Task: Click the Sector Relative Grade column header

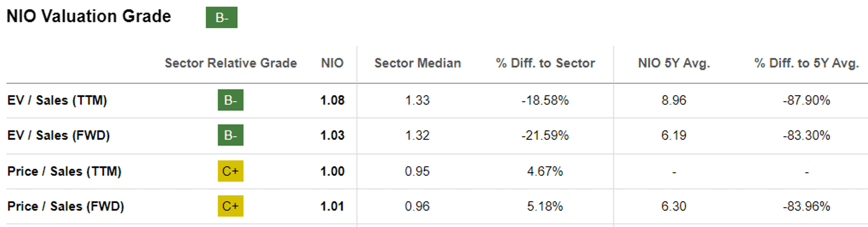Action: click(x=231, y=63)
